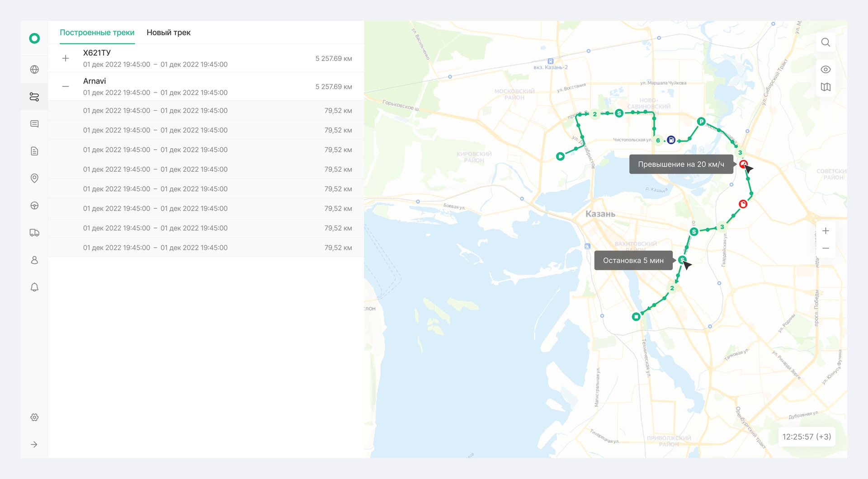Select the Построенные треки tab
The height and width of the screenshot is (479, 868).
[97, 33]
